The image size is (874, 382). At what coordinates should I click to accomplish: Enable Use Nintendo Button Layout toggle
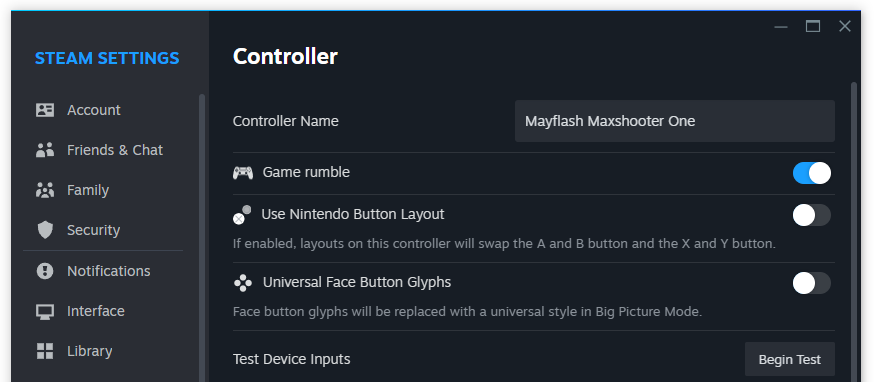click(x=812, y=215)
